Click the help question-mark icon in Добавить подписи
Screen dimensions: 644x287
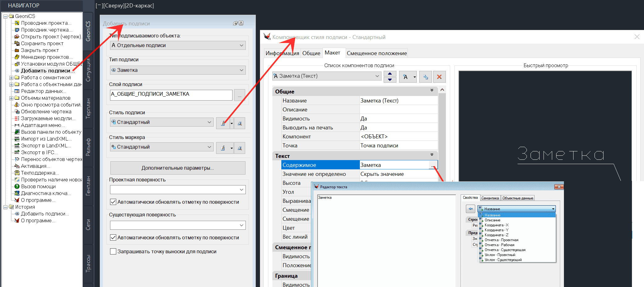[241, 23]
